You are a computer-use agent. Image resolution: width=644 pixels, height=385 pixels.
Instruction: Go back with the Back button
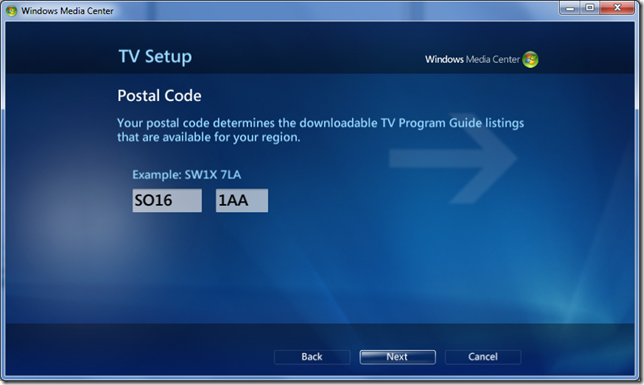click(x=312, y=357)
